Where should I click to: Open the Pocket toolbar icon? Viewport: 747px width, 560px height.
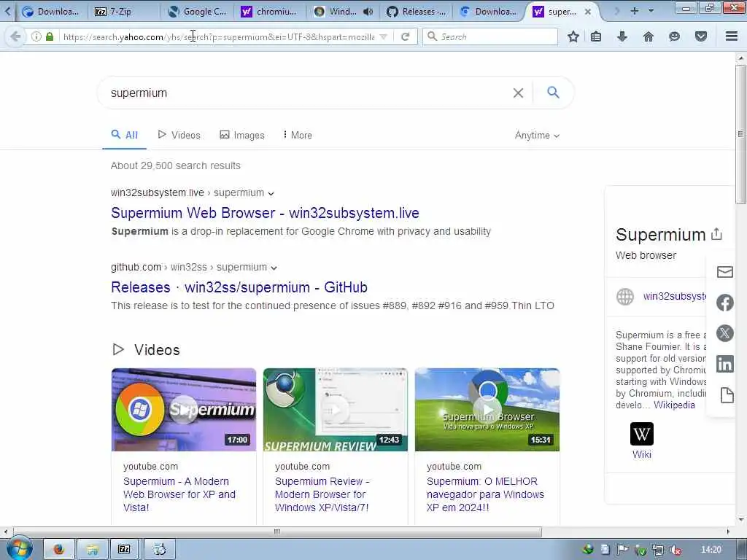701,36
